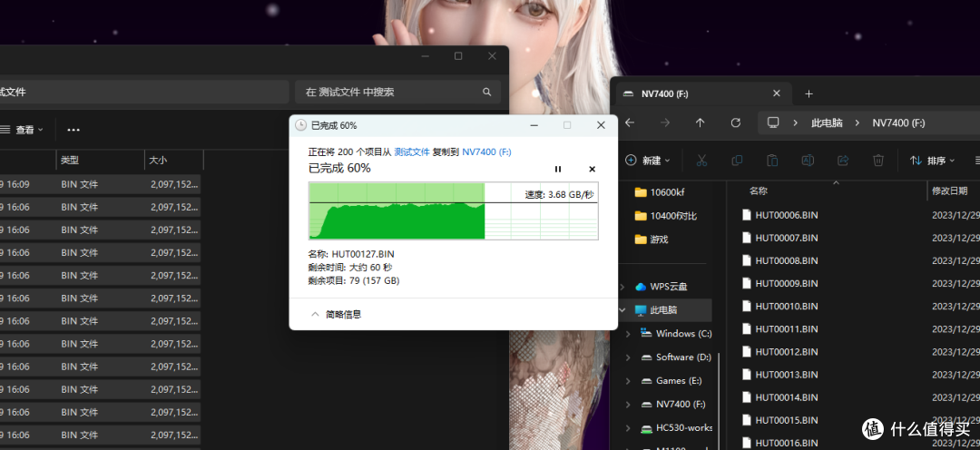Image resolution: width=980 pixels, height=450 pixels.
Task: Expand the Games (E:) drive node
Action: pos(628,381)
